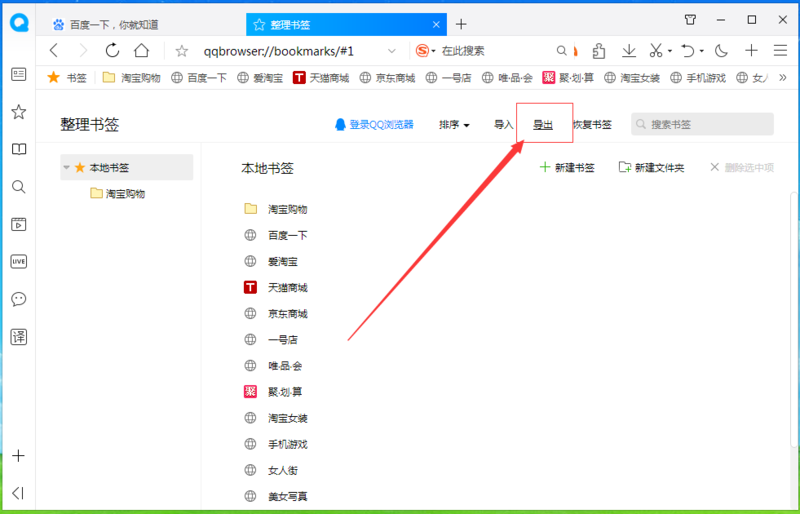Click 登录QQ浏览器 login link

click(x=374, y=125)
